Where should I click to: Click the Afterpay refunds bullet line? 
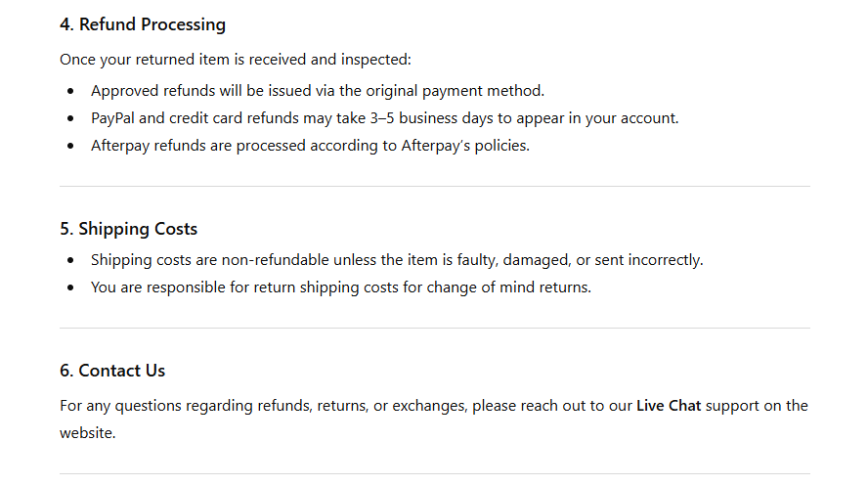point(310,146)
